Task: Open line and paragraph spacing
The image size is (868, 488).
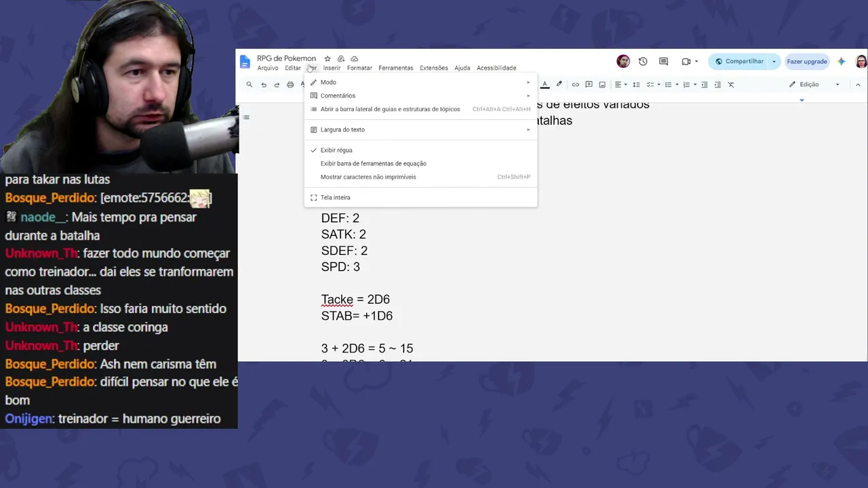Action: pyautogui.click(x=636, y=85)
